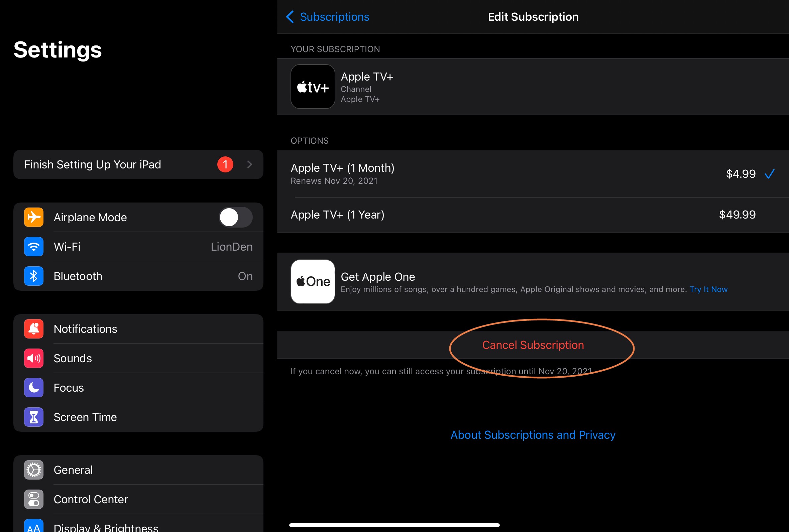Viewport: 789px width, 532px height.
Task: Select the Apple TV+ (1 Month) plan
Action: [533, 174]
